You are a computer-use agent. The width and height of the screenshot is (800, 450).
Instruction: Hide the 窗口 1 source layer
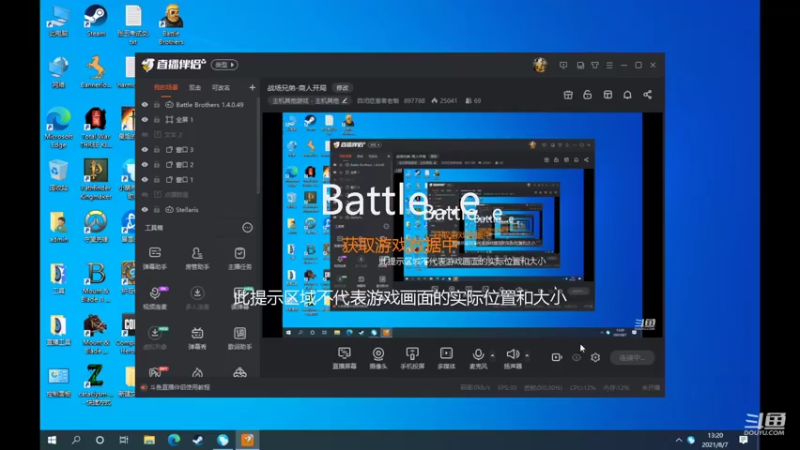point(145,180)
